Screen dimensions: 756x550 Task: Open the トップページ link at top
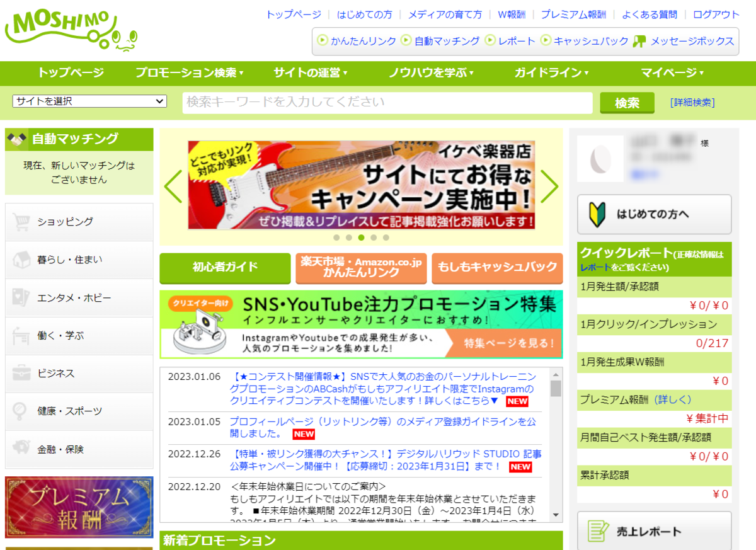click(x=293, y=14)
